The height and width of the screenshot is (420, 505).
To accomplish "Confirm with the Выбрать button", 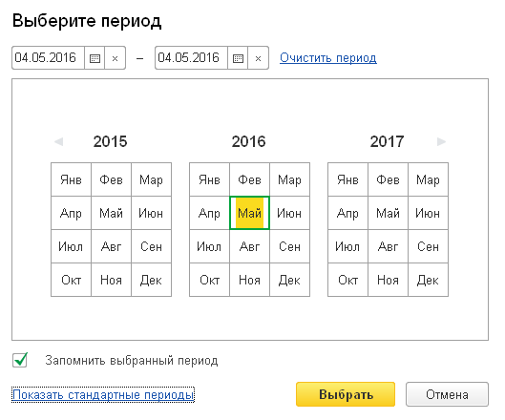I will [346, 394].
